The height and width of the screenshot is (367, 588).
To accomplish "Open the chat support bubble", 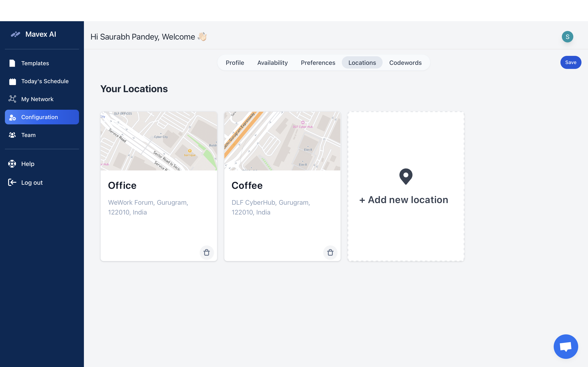I will pos(566,346).
